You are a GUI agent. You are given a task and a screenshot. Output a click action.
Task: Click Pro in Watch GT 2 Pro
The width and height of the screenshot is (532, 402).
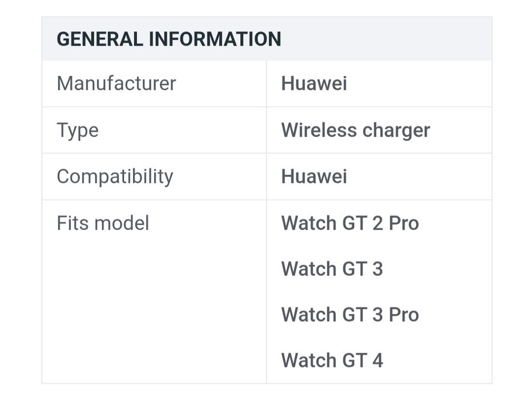click(403, 223)
